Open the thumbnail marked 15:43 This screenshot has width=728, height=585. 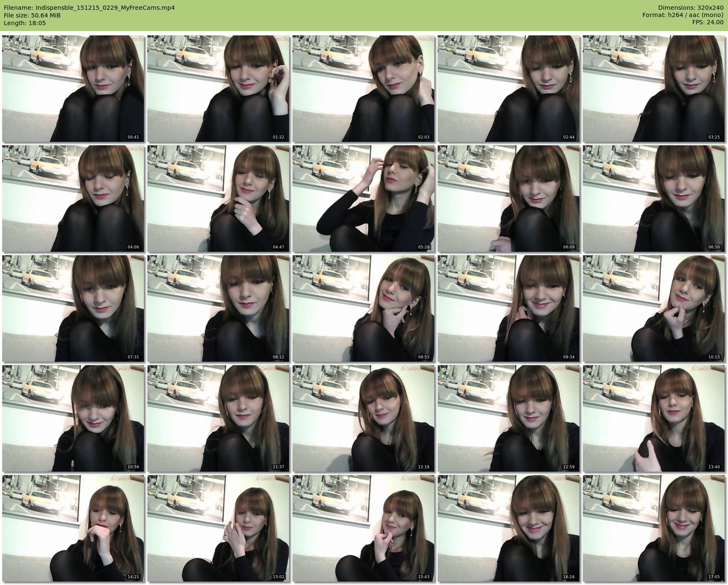tap(363, 528)
